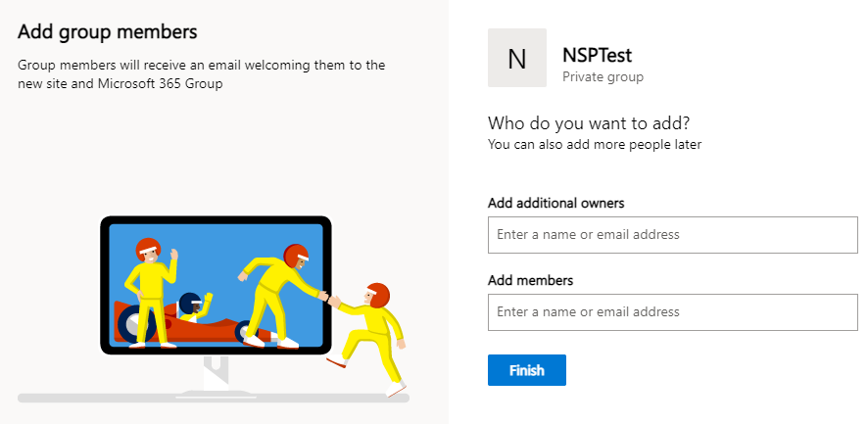Click the Add members label
The width and height of the screenshot is (868, 424).
pyautogui.click(x=530, y=281)
